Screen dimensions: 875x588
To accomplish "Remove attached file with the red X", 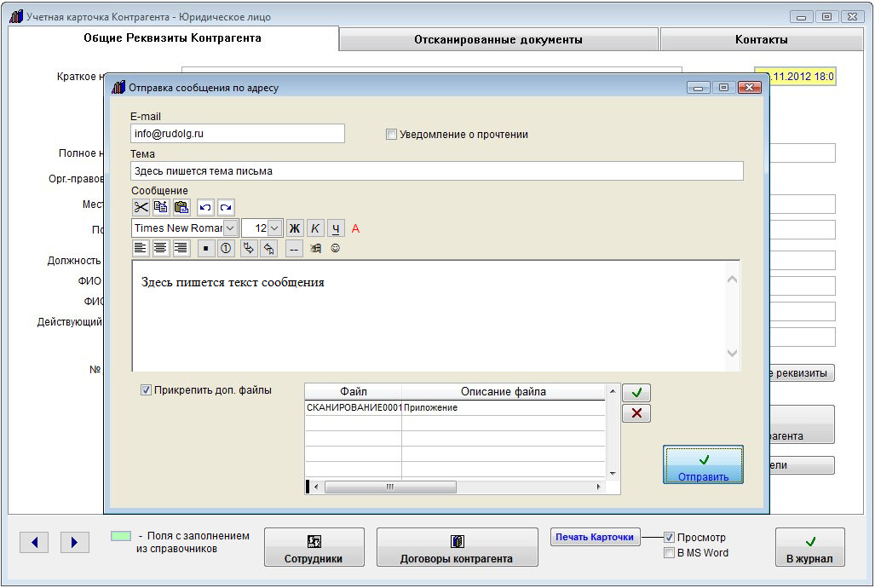I will point(636,413).
